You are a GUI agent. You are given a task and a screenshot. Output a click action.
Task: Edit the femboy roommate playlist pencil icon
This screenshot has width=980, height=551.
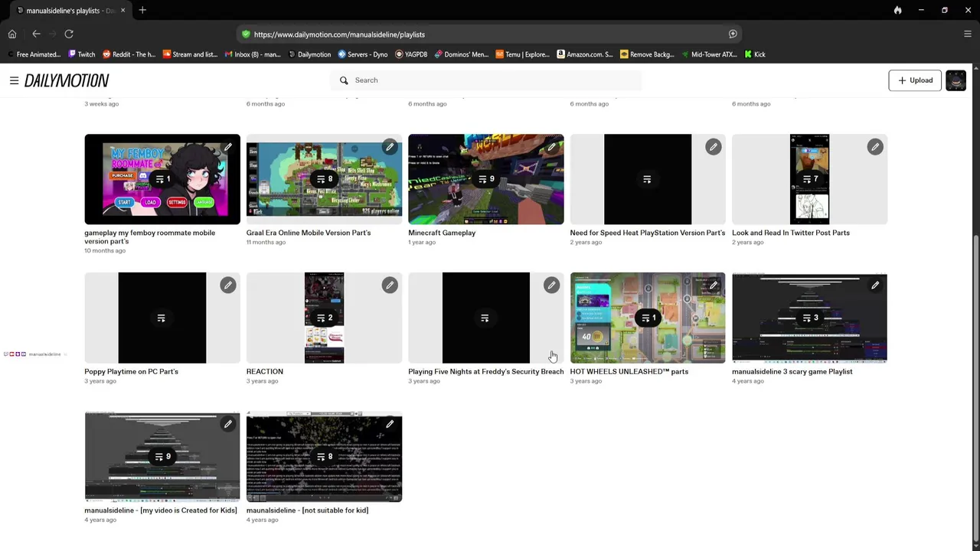228,146
